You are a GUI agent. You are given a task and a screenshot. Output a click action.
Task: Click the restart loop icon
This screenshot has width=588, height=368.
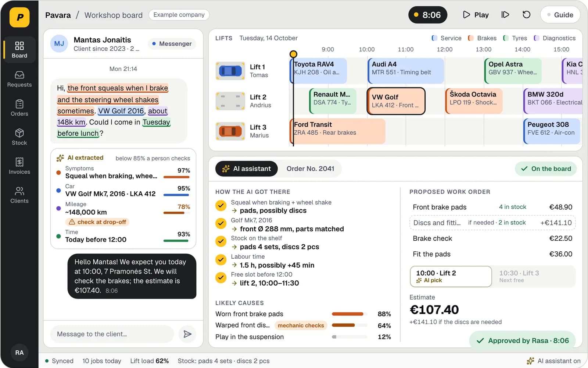526,15
